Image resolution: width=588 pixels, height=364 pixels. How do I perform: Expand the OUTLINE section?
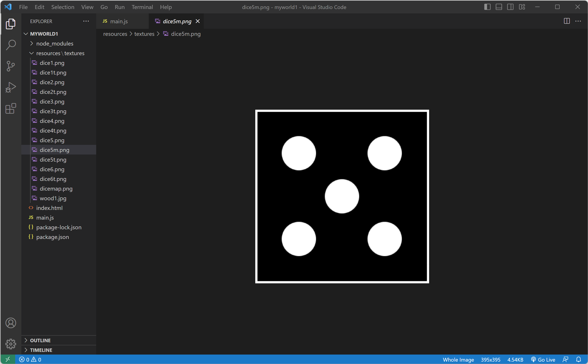click(x=40, y=340)
